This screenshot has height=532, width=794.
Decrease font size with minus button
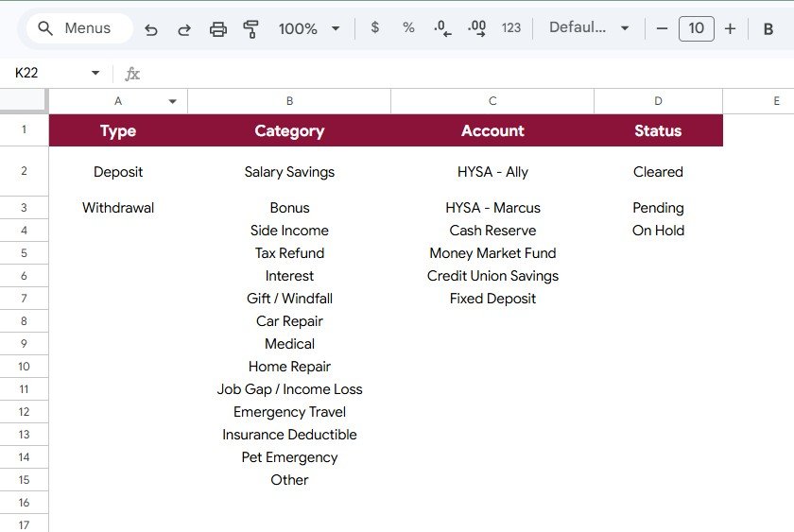coord(662,28)
